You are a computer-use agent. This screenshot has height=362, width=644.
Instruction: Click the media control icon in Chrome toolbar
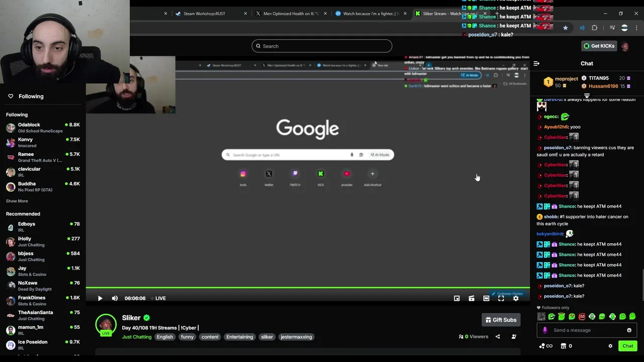tap(612, 28)
